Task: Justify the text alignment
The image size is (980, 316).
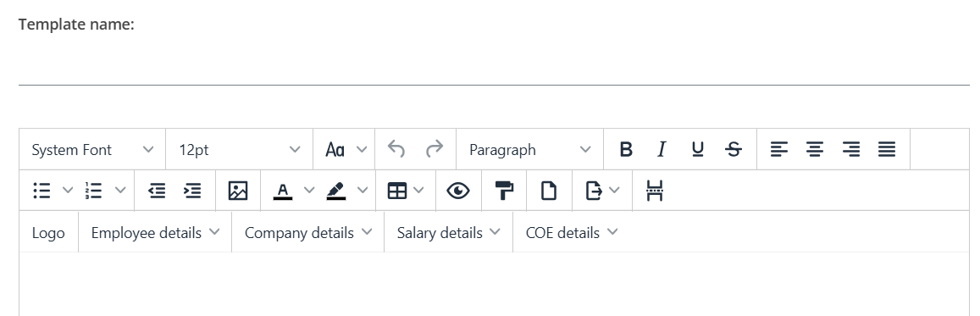Action: click(x=887, y=149)
